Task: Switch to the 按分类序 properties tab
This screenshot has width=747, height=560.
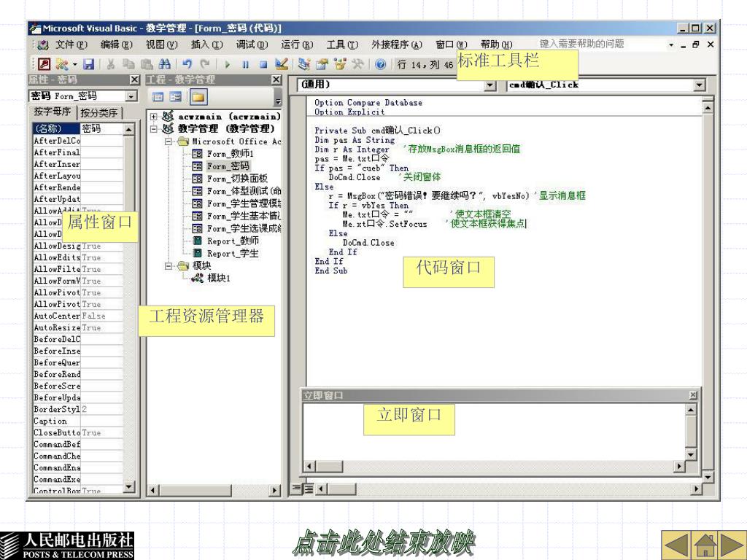Action: coord(101,113)
